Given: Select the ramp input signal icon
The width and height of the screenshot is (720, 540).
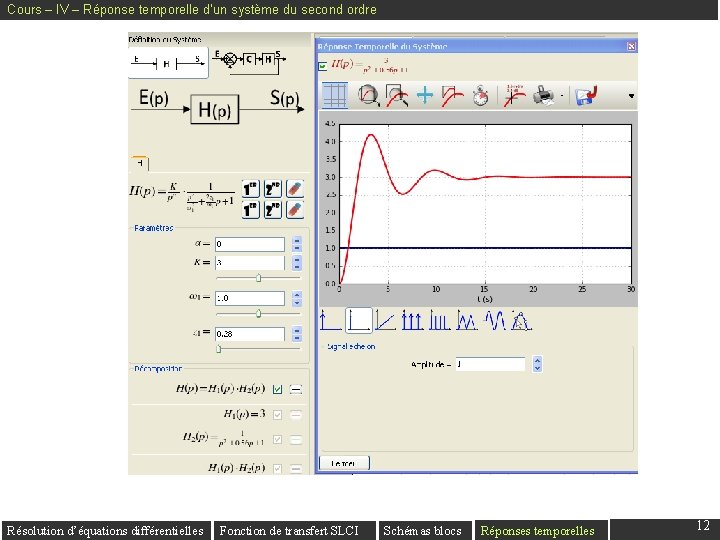Looking at the screenshot, I should 385,320.
